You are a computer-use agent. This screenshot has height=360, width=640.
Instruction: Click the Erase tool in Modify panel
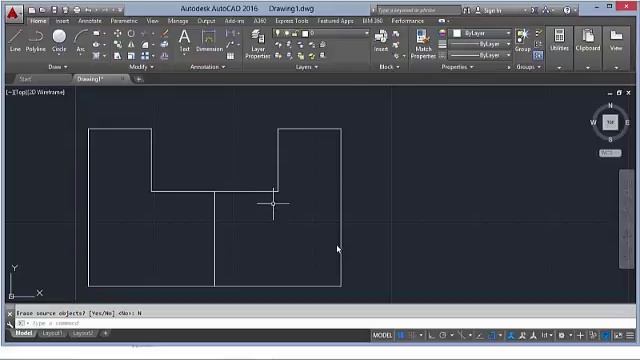(164, 33)
